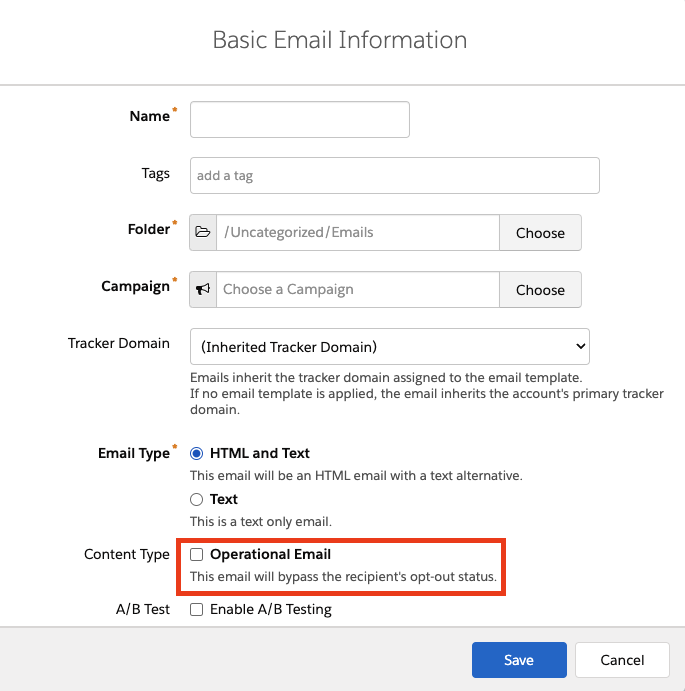
Task: Click the Content Type field label
Action: click(x=127, y=554)
